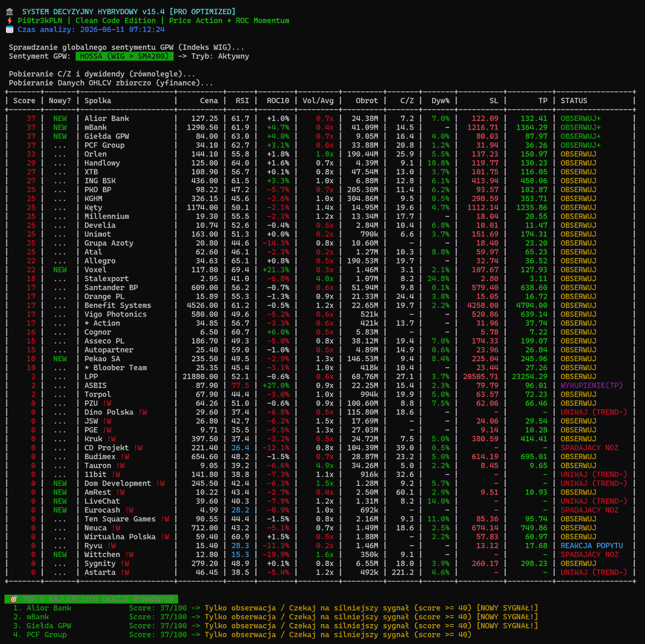Click SPADAJACY NOZ status in CD Projekt row
The width and height of the screenshot is (645, 644).
(590, 448)
